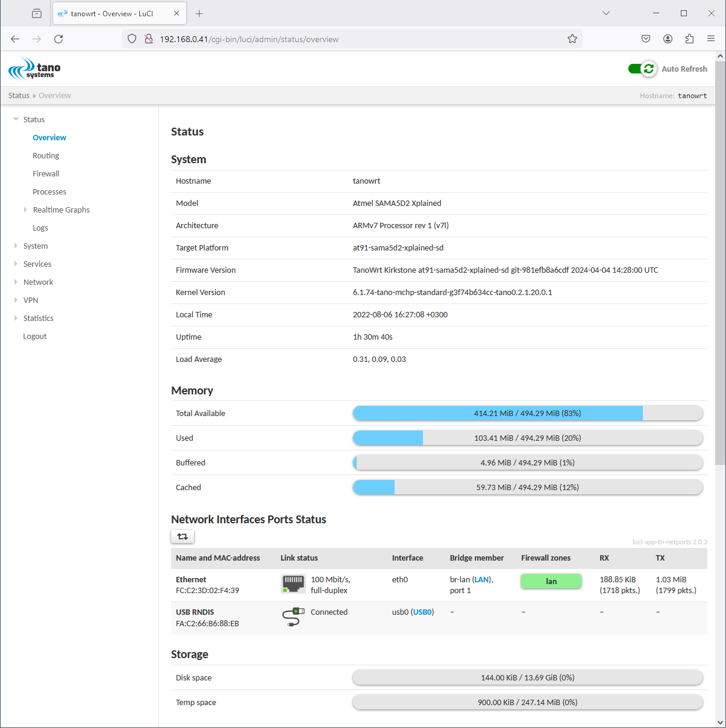Expand the Statistics menu section
This screenshot has height=728, width=726.
[x=16, y=318]
